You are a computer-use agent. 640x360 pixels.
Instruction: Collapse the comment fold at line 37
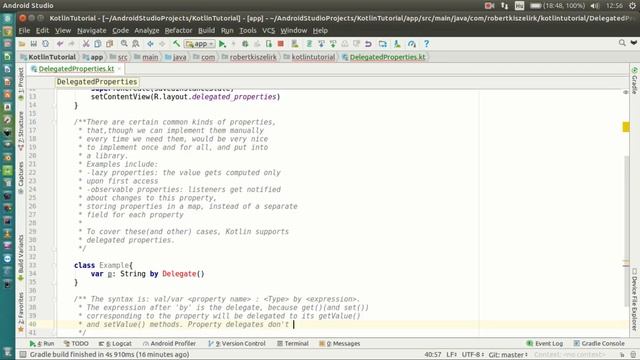click(x=54, y=299)
